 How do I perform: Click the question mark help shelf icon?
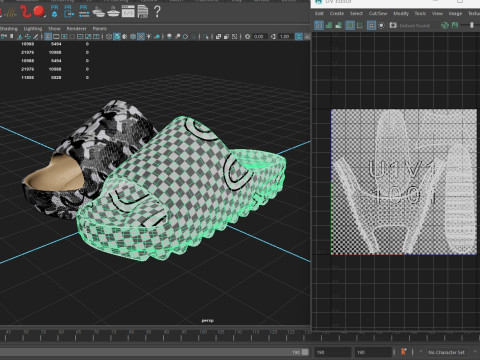(x=157, y=11)
